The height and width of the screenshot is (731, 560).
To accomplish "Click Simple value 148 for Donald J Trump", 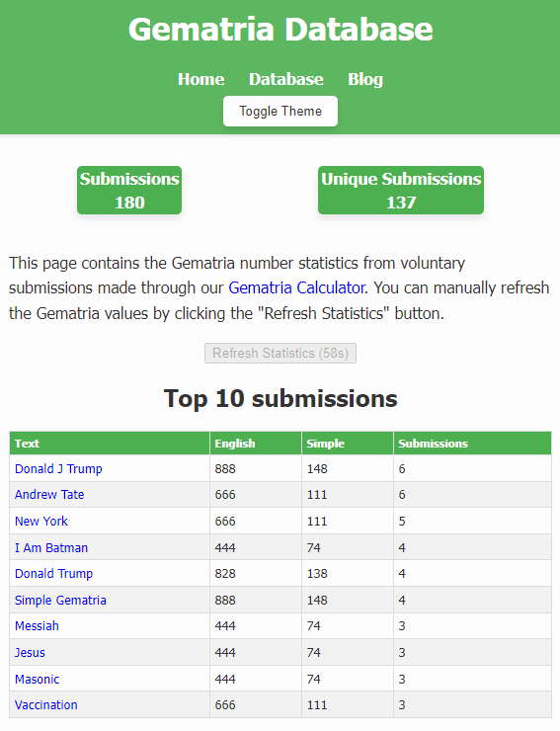I will (x=317, y=468).
